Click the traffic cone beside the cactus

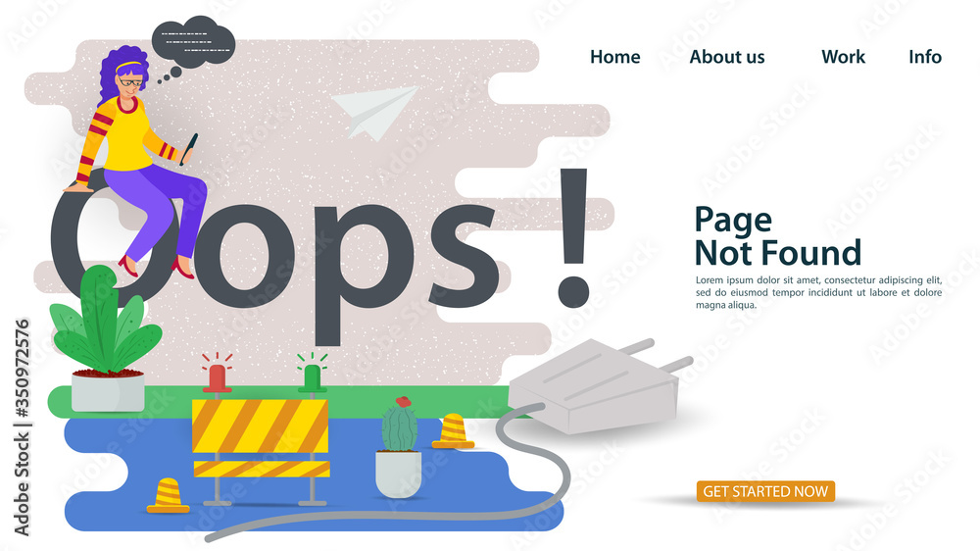point(453,431)
